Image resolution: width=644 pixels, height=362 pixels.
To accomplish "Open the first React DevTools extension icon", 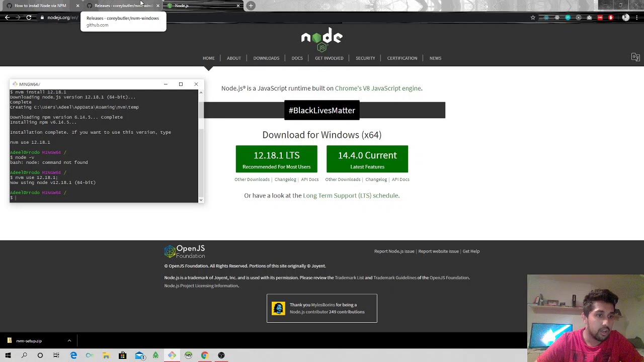I will click(x=546, y=18).
